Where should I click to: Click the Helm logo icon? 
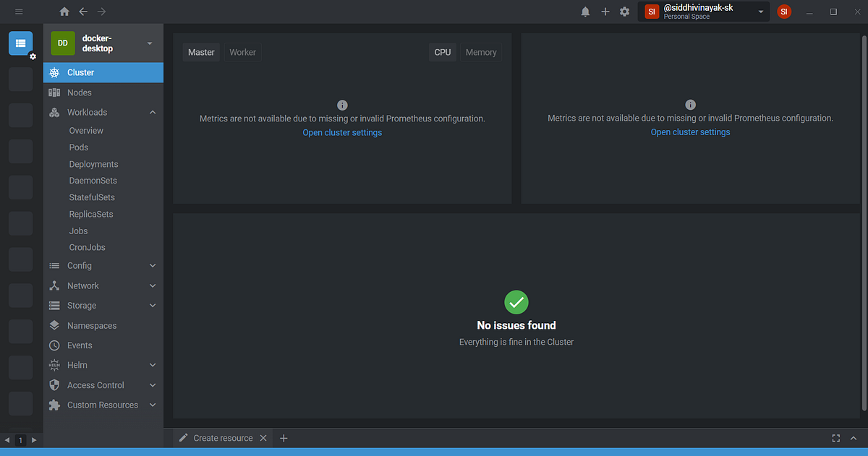point(54,366)
